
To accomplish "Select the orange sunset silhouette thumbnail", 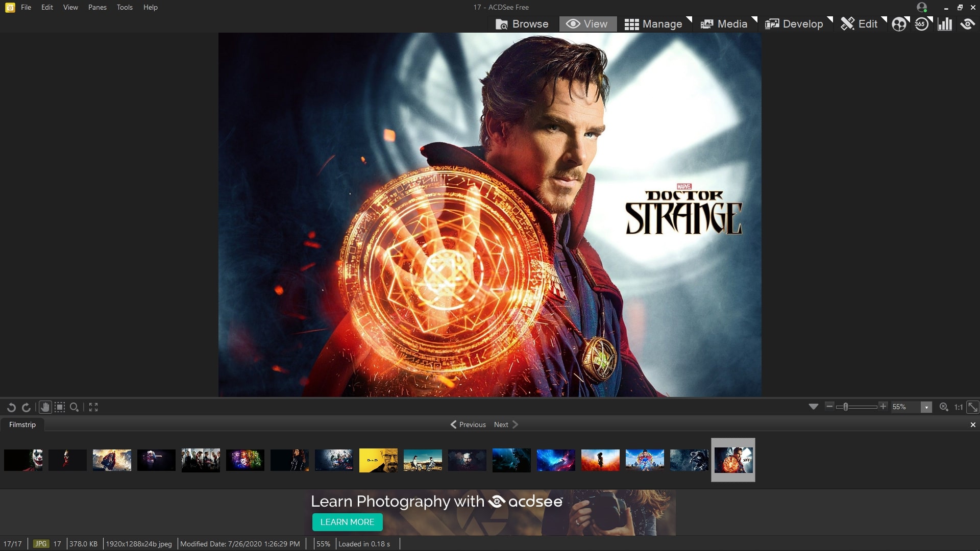I will point(600,460).
